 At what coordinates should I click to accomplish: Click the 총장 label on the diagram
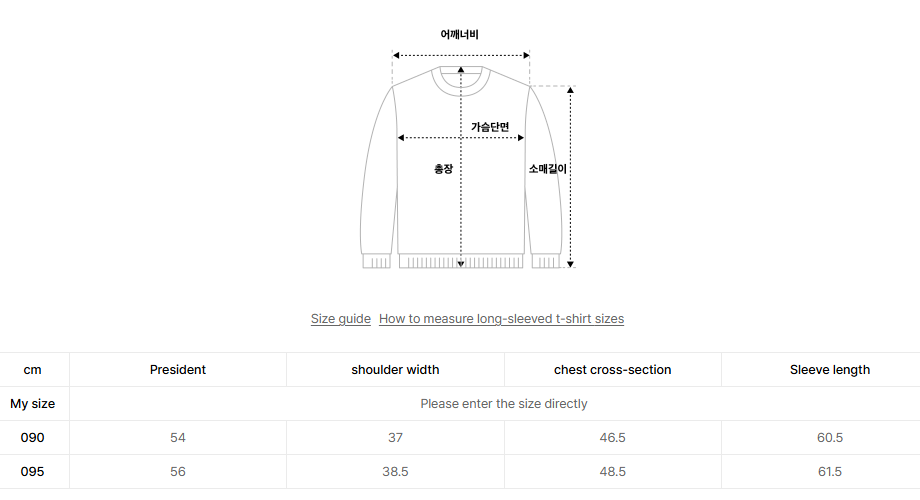click(x=443, y=169)
